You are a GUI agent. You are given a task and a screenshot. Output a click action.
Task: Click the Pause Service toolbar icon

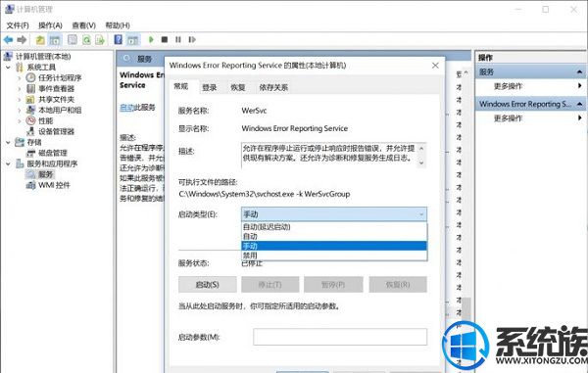178,39
